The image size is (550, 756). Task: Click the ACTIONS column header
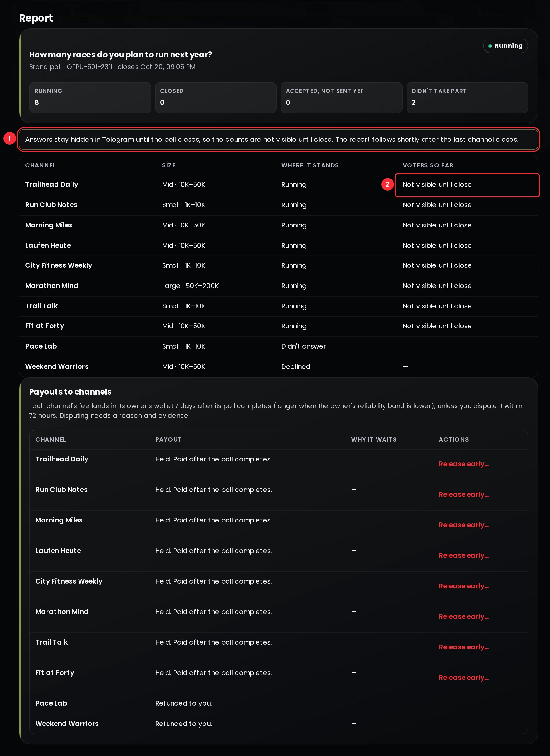(x=454, y=440)
